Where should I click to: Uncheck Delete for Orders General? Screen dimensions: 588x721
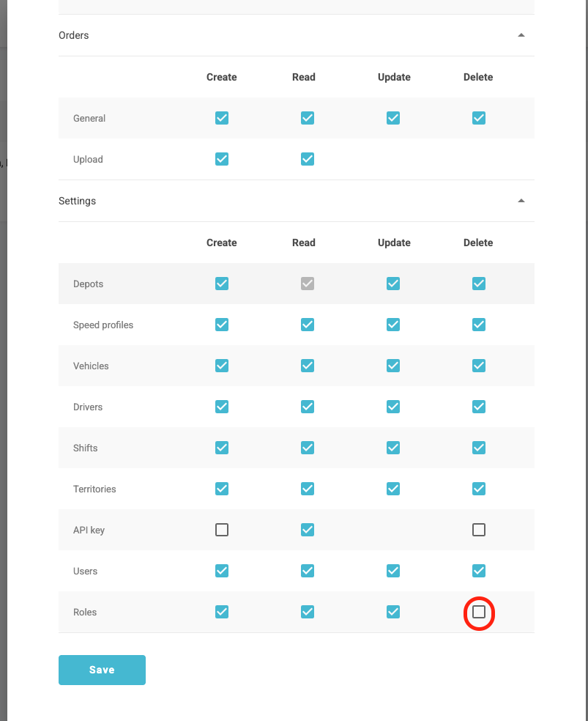pyautogui.click(x=479, y=118)
